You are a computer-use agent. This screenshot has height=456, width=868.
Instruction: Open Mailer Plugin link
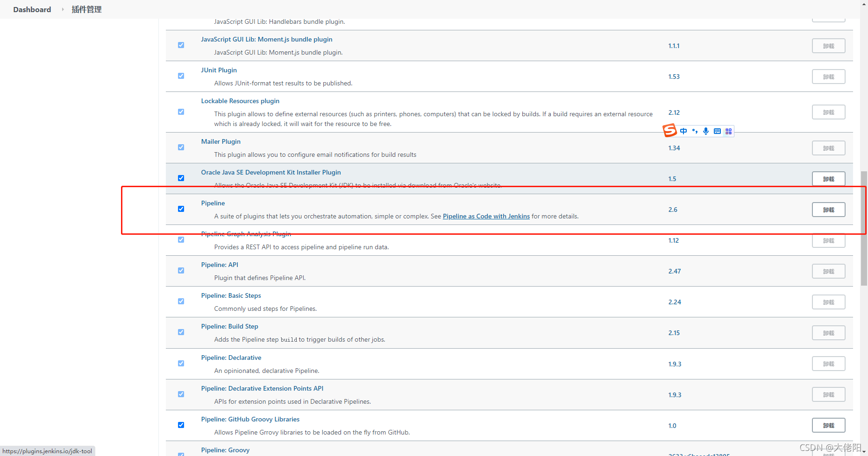(x=221, y=141)
